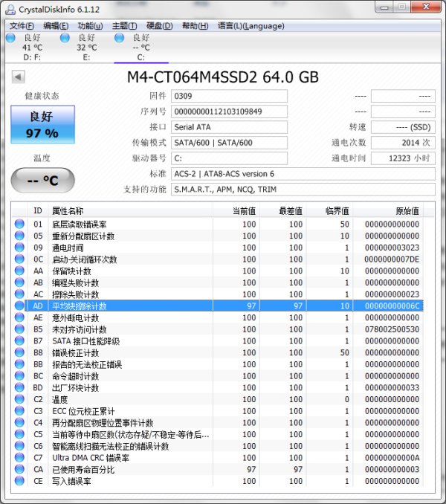Image resolution: width=446 pixels, height=504 pixels.
Task: Click the status orb for CA 已使用寿命百分比
Action: [x=19, y=469]
